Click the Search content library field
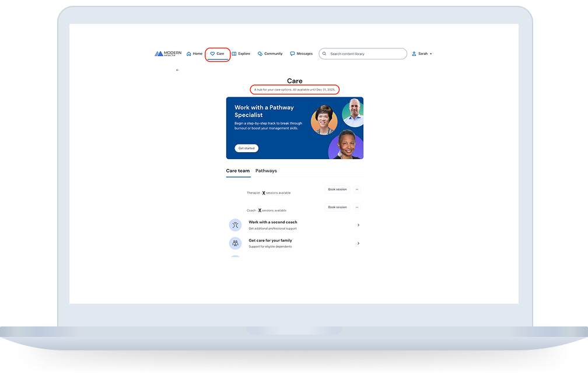This screenshot has height=376, width=588. tap(363, 54)
